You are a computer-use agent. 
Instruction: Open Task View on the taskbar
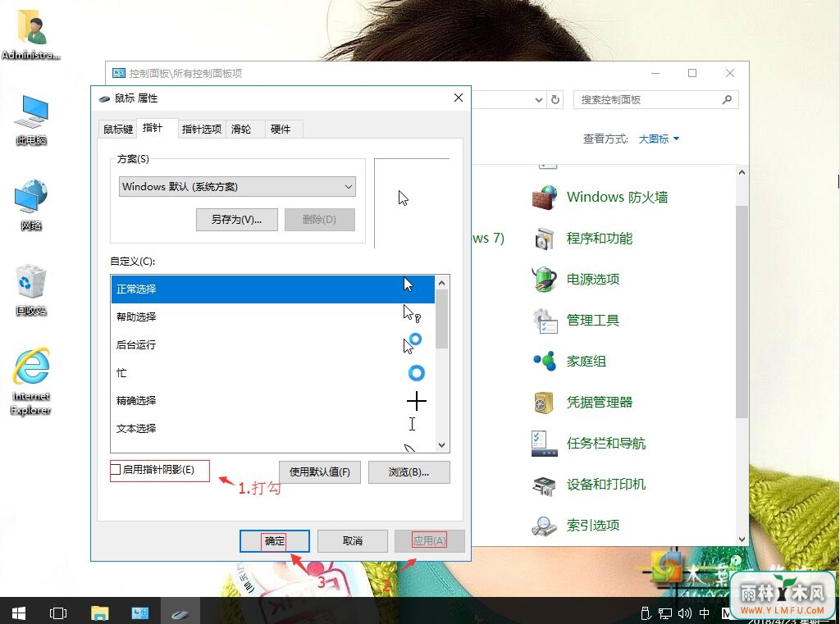[x=58, y=613]
